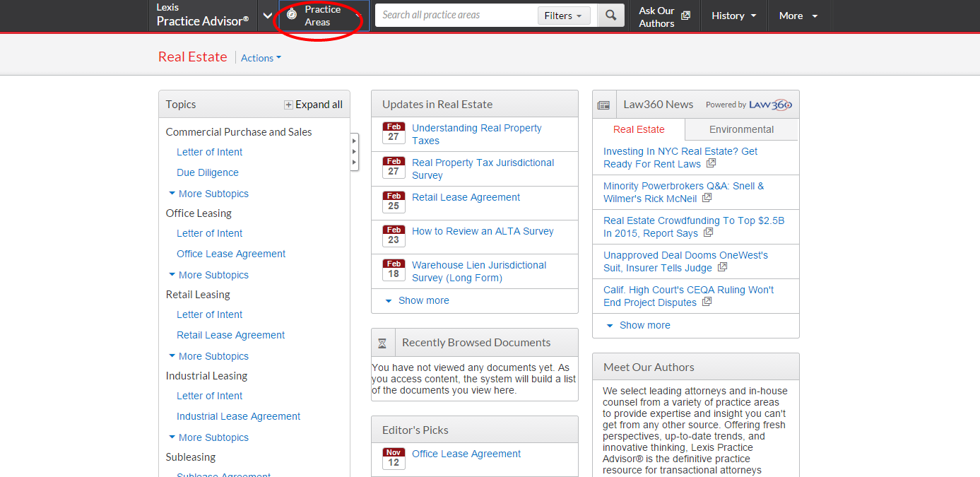The image size is (980, 477).
Task: Click the Industrial Leasing topic heading
Action: click(x=206, y=376)
